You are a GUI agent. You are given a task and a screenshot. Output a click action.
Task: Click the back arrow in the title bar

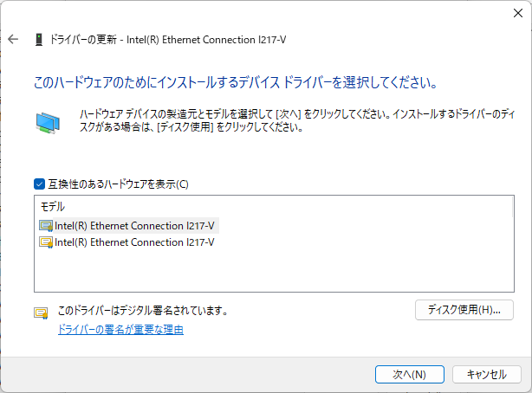point(13,40)
